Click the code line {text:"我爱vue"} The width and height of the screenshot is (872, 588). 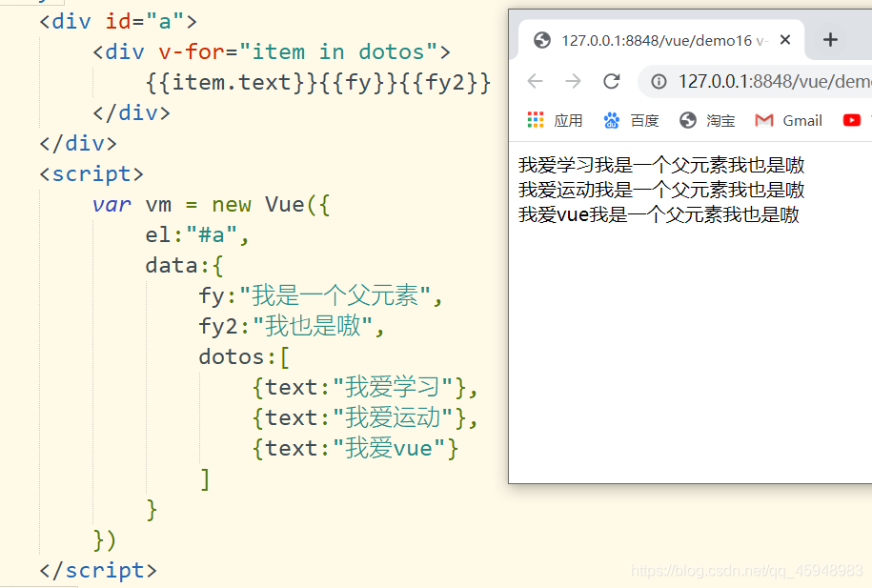point(355,448)
